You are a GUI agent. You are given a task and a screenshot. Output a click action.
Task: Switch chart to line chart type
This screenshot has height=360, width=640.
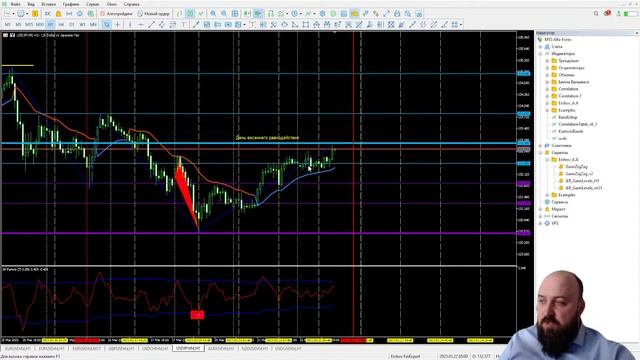click(201, 13)
